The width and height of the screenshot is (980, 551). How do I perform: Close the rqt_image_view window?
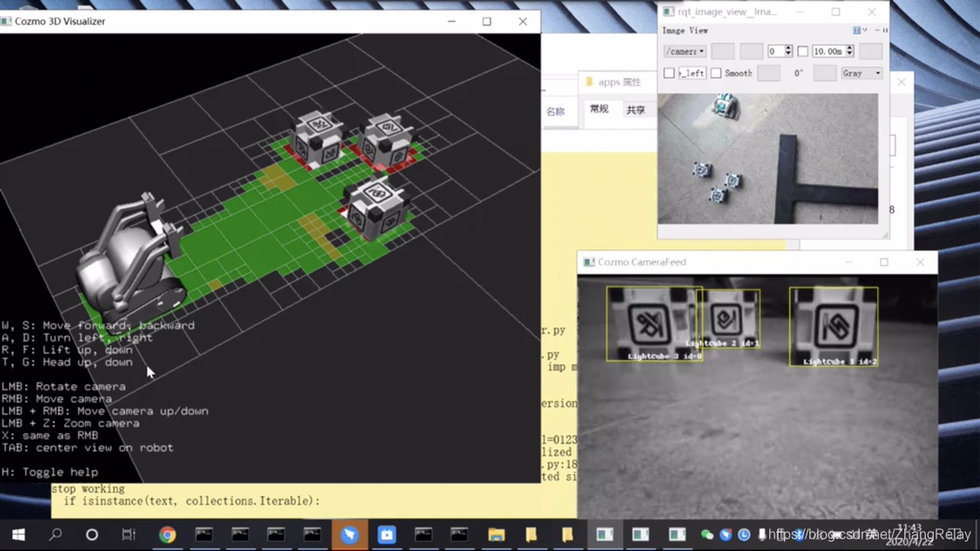point(872,12)
